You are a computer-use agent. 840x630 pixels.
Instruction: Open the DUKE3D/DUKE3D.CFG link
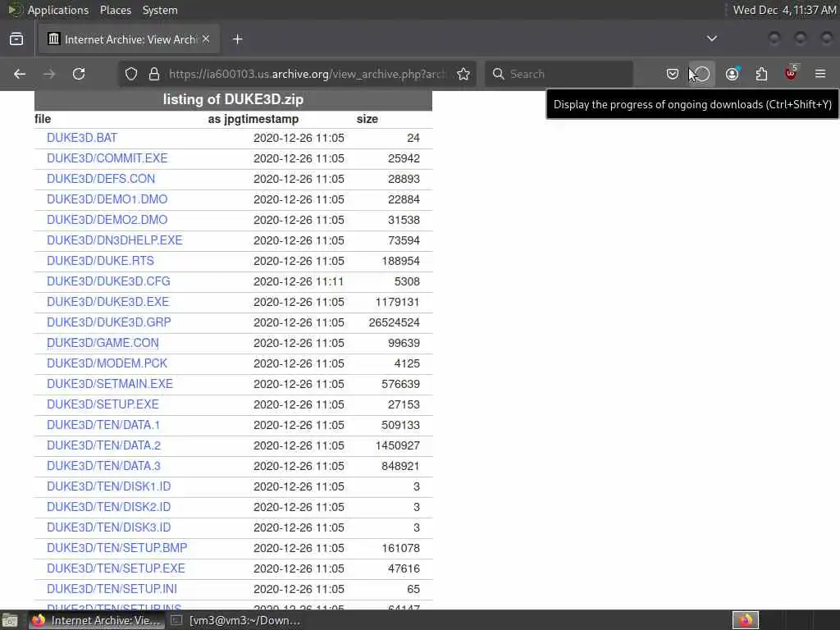point(108,281)
